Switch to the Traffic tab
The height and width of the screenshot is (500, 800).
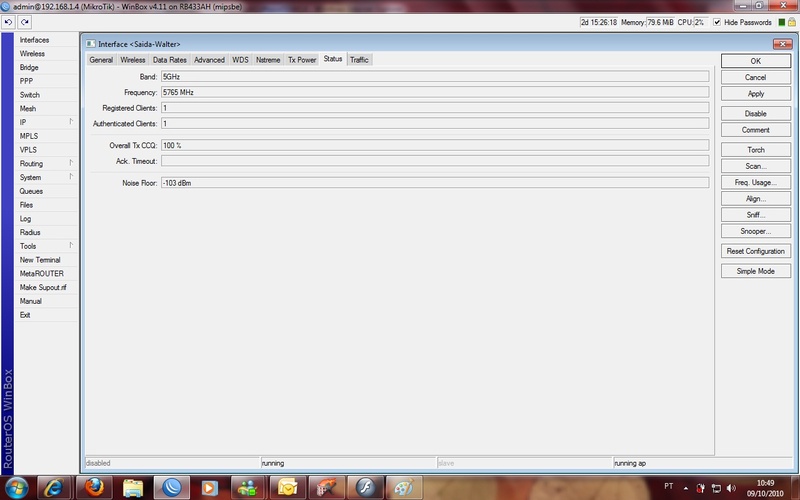(x=359, y=60)
